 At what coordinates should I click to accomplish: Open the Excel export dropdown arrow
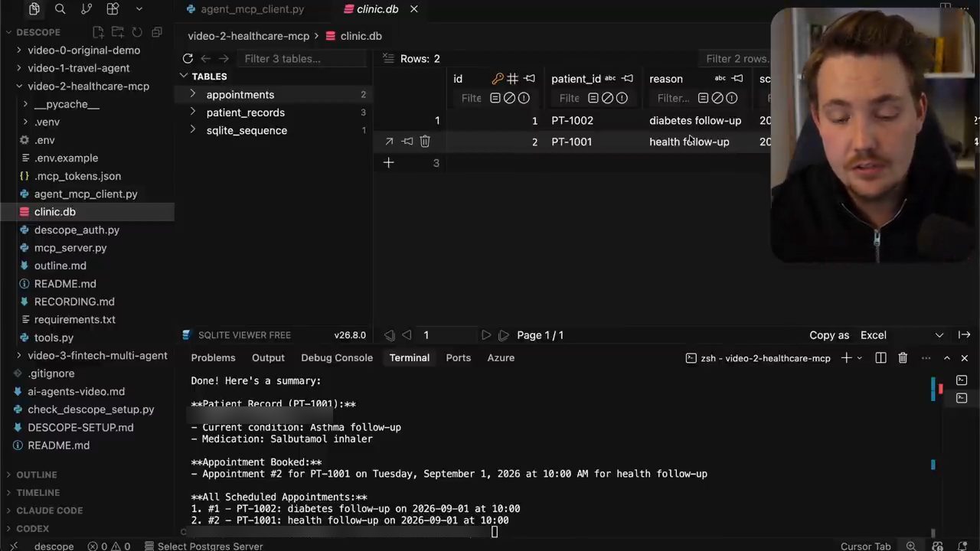pos(939,335)
